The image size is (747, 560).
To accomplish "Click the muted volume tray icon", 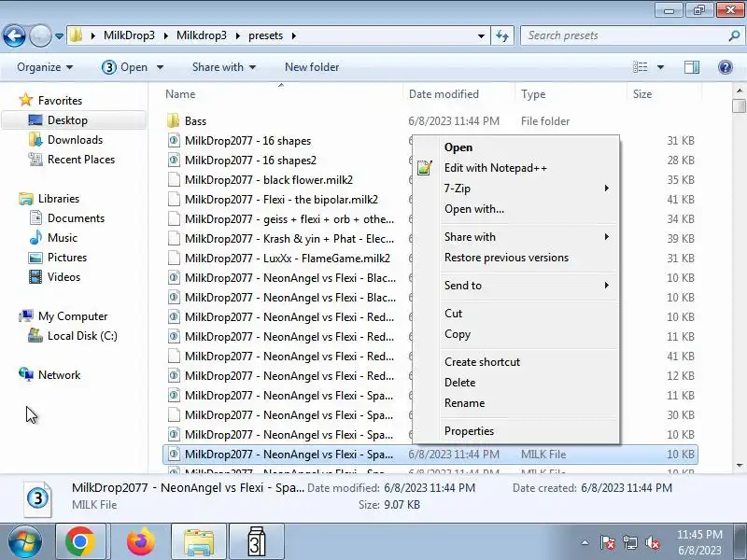I will [652, 542].
